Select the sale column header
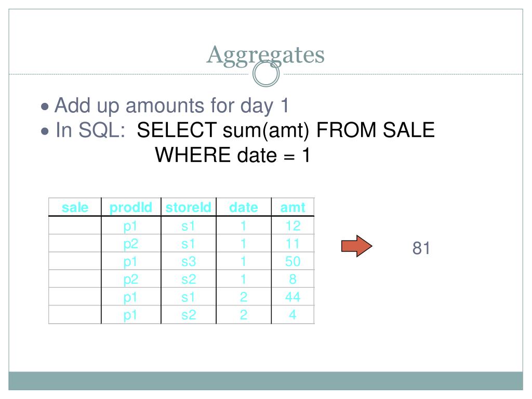532x399 pixels. click(x=75, y=207)
